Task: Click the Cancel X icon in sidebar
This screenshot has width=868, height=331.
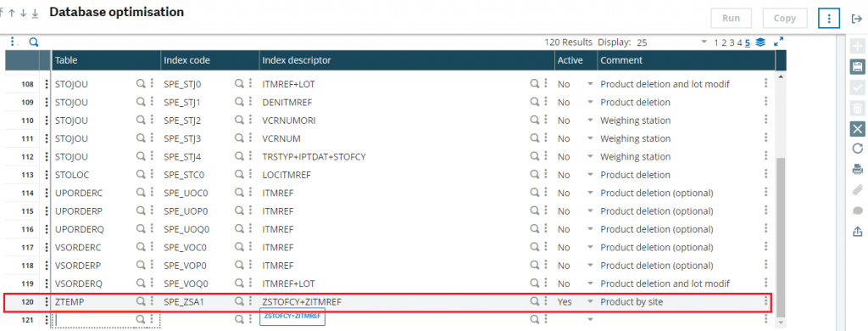Action: point(857,129)
